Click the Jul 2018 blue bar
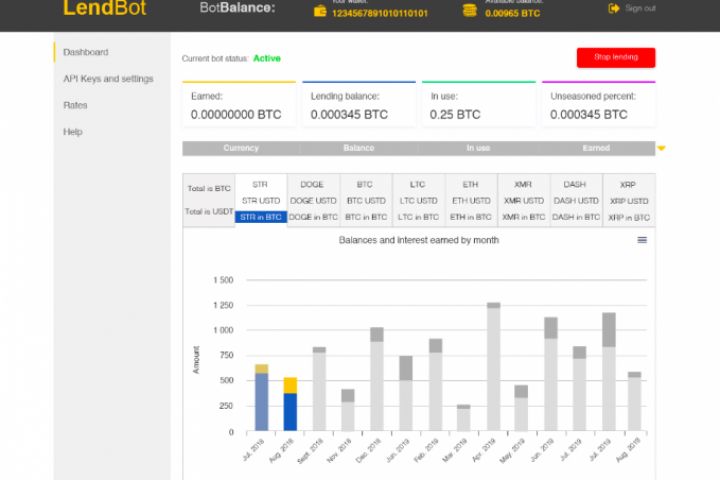Image resolution: width=720 pixels, height=480 pixels. 261,402
